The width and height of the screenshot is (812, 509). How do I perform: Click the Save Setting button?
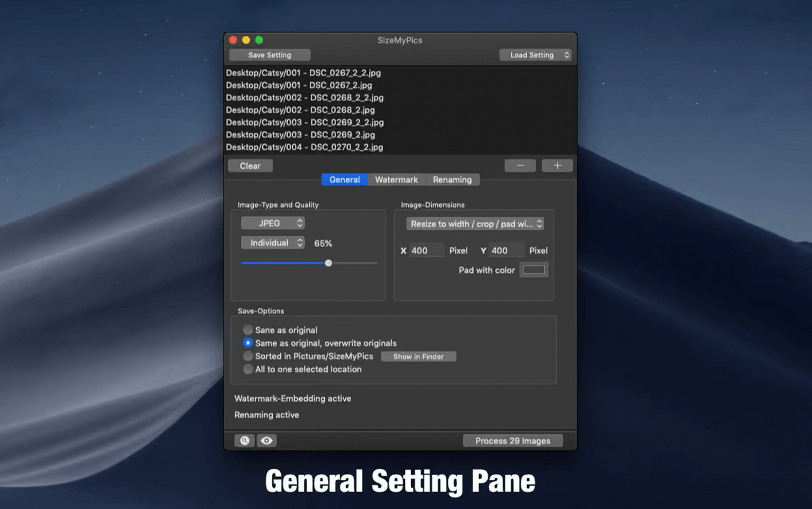[x=270, y=55]
